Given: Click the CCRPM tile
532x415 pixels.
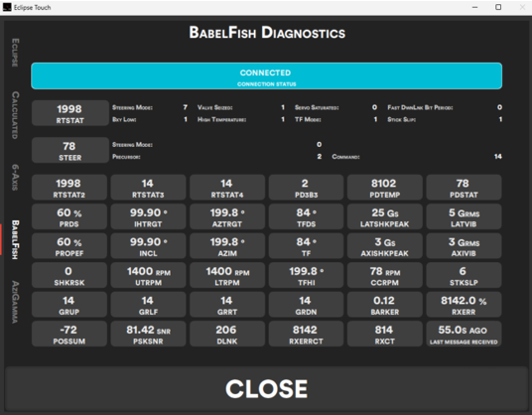Looking at the screenshot, I should tap(385, 275).
